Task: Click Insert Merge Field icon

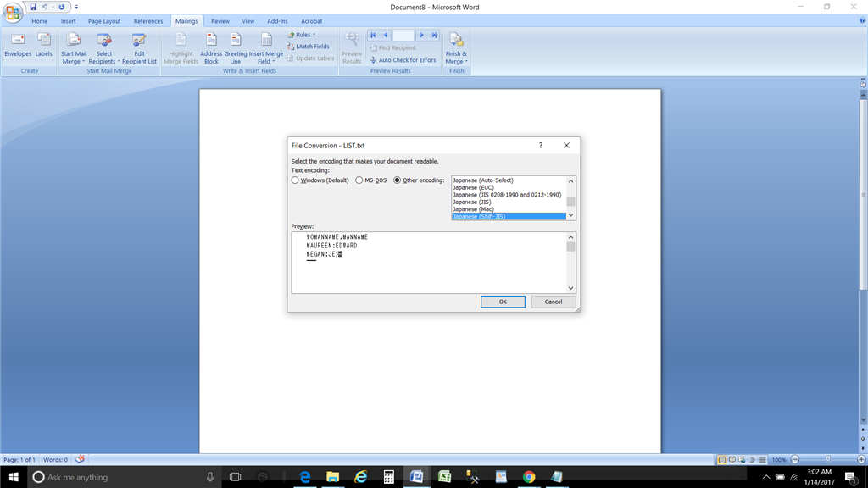Action: tap(266, 40)
